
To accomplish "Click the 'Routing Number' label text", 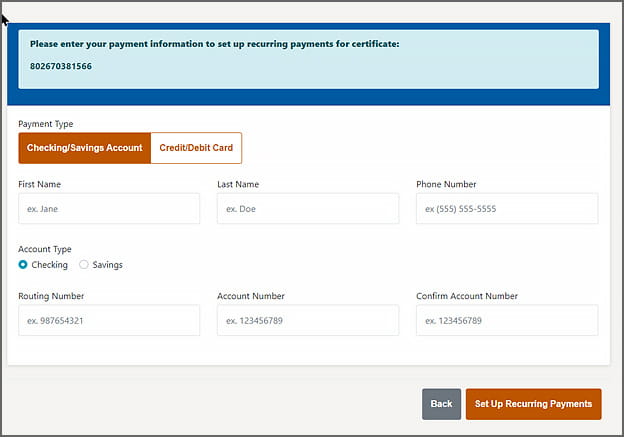I will click(51, 296).
